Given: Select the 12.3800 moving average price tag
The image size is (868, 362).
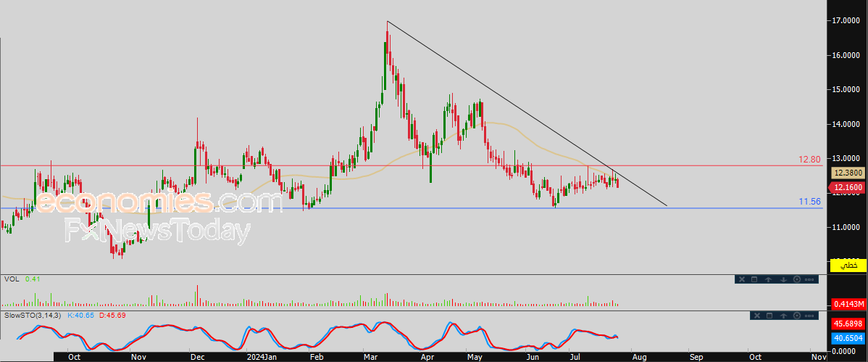Looking at the screenshot, I should click(848, 173).
